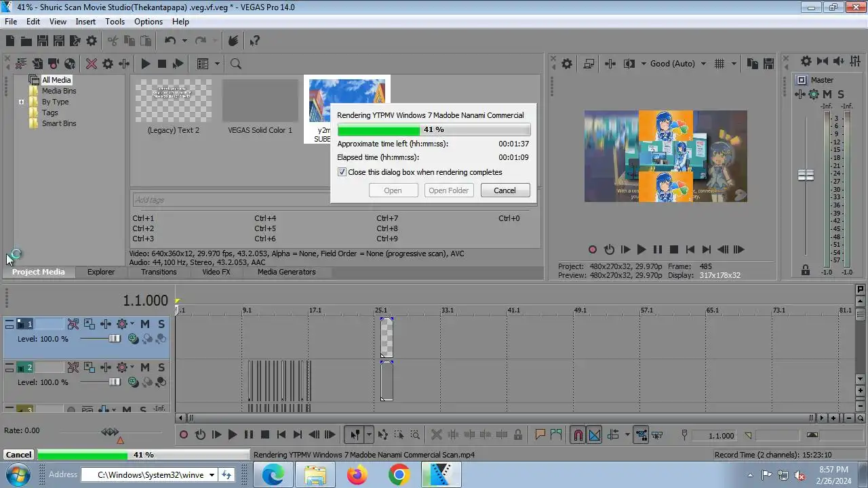
Task: Click Preview on External Monitor icon
Action: click(589, 64)
